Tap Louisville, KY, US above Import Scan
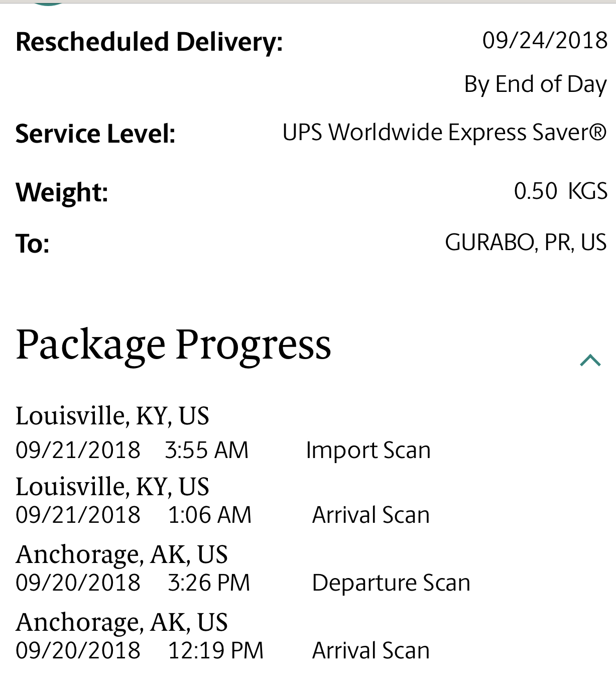 (x=112, y=416)
